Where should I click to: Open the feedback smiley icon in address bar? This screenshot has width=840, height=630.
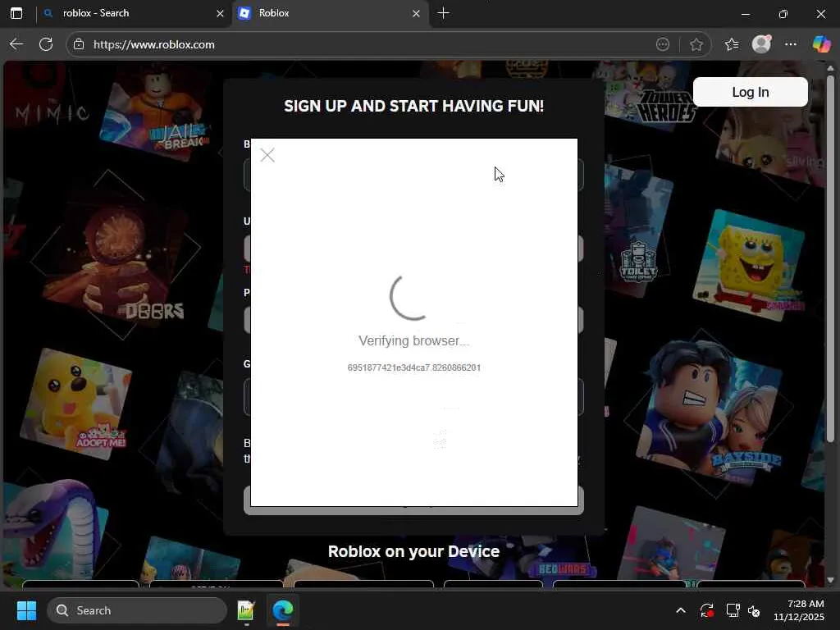[x=663, y=44]
